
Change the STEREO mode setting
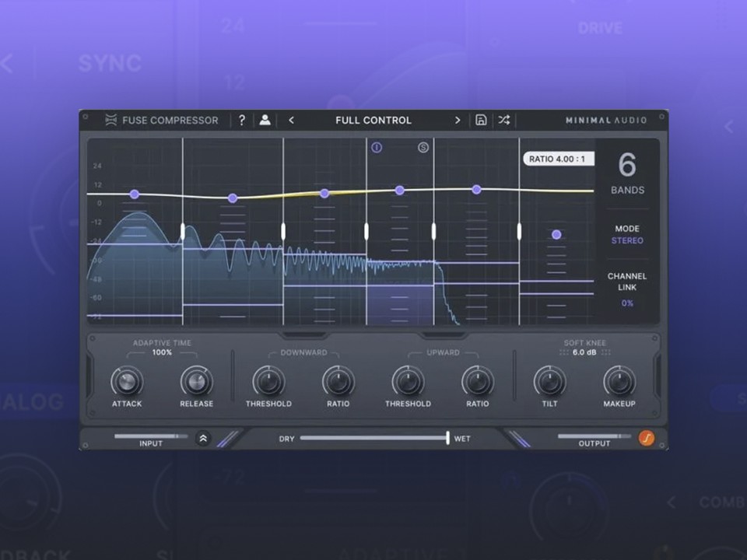tap(627, 241)
